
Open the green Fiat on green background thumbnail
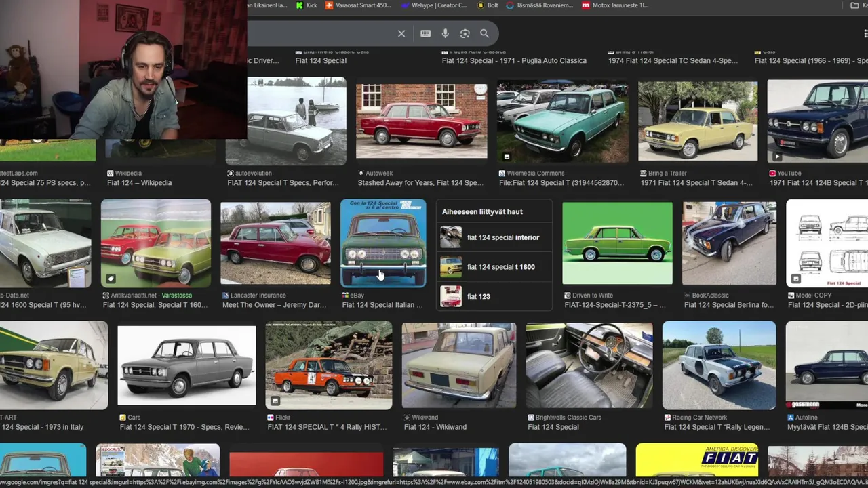point(617,243)
